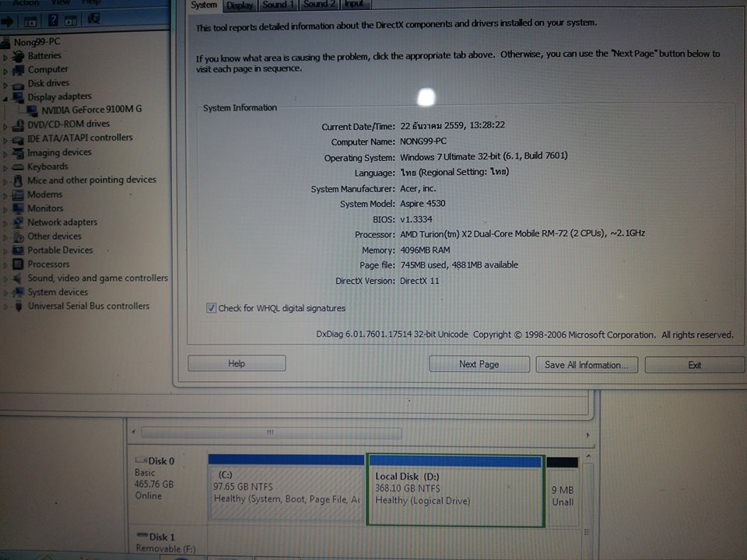This screenshot has height=560, width=747.
Task: Click Save All Information button
Action: [x=587, y=365]
